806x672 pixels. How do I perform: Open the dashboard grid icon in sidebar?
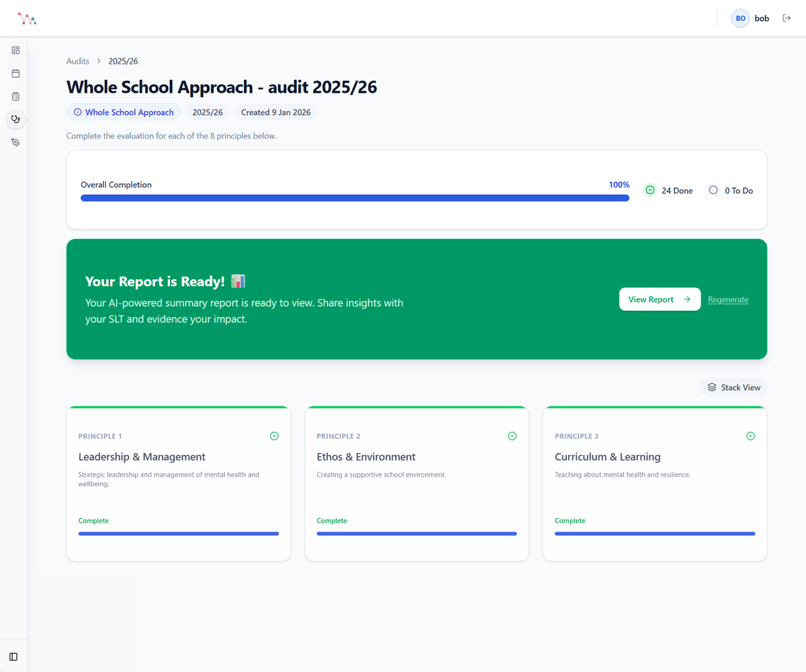[x=15, y=50]
